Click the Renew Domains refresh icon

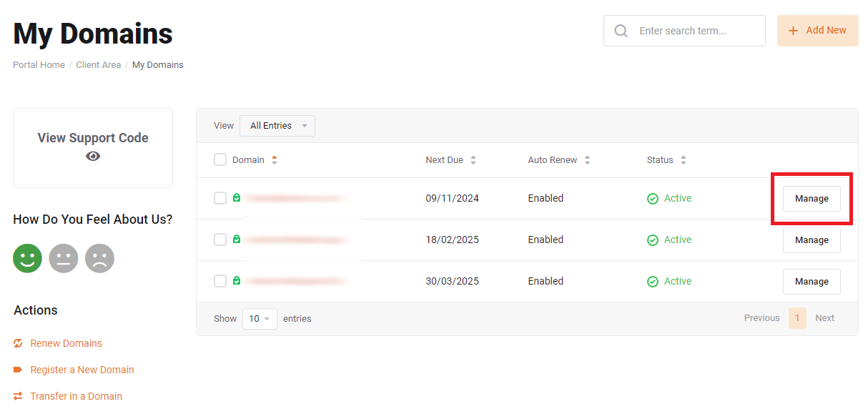coord(18,343)
